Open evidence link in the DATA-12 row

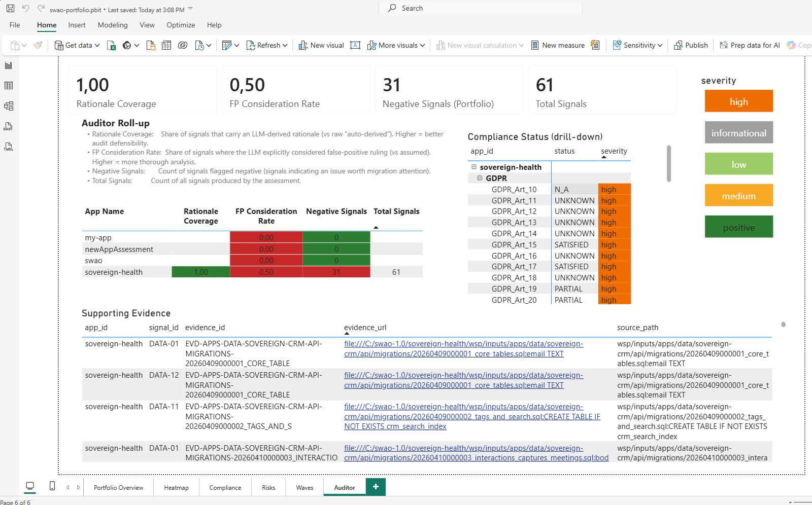(x=463, y=380)
